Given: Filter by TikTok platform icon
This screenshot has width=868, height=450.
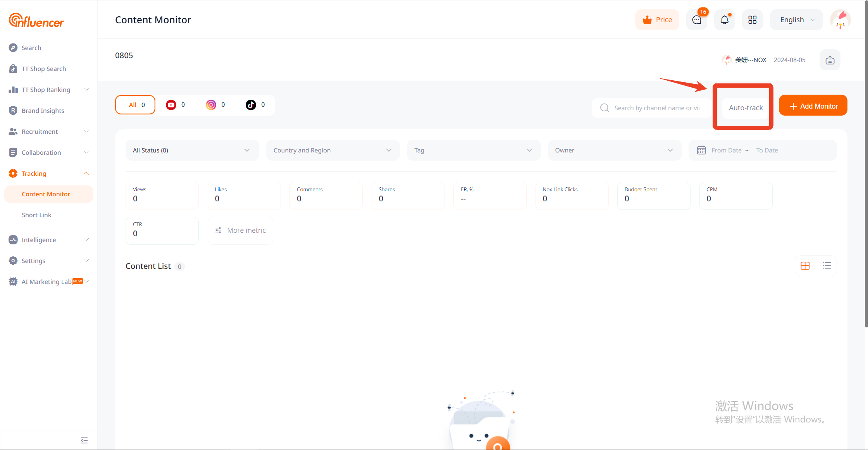Looking at the screenshot, I should [251, 105].
